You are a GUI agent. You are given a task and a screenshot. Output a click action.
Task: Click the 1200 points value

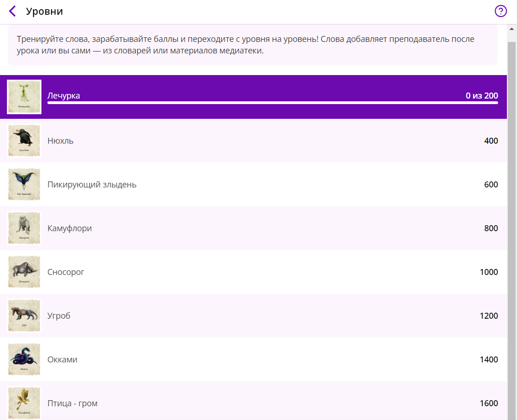[x=488, y=316]
